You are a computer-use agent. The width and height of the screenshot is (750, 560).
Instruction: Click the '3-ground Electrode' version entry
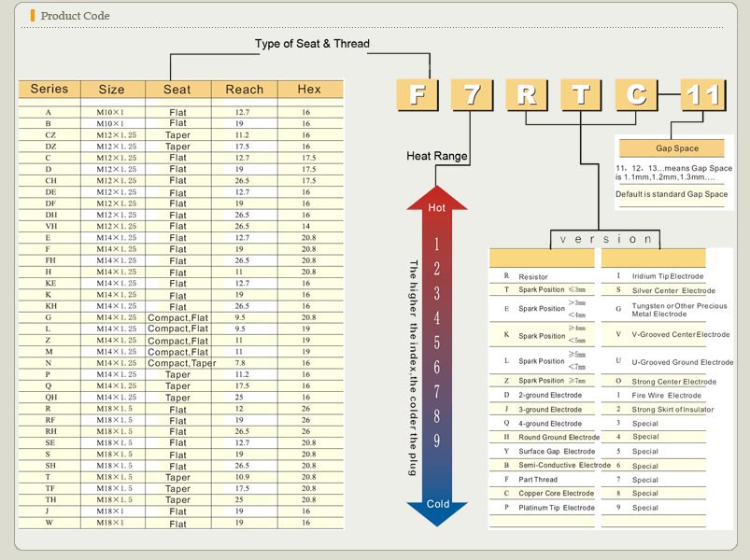click(x=550, y=410)
